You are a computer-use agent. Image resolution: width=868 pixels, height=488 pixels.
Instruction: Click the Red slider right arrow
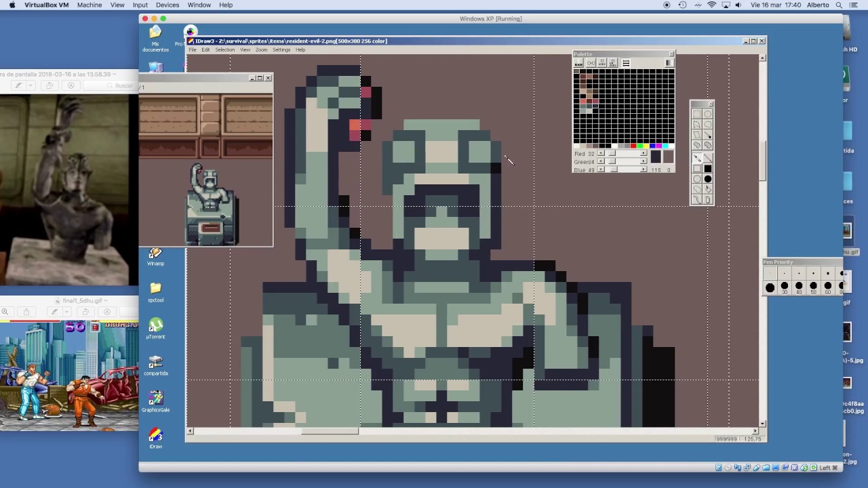click(x=644, y=153)
